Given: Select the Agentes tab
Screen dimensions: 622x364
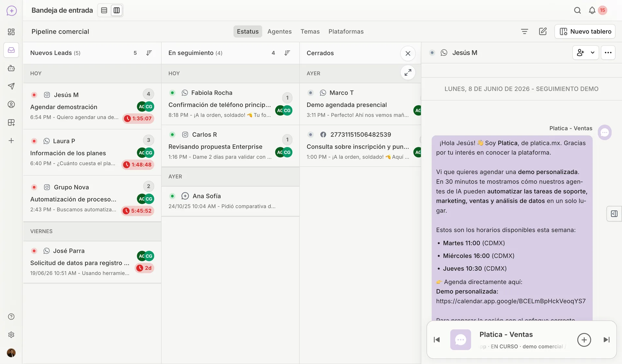Looking at the screenshot, I should pos(279,31).
